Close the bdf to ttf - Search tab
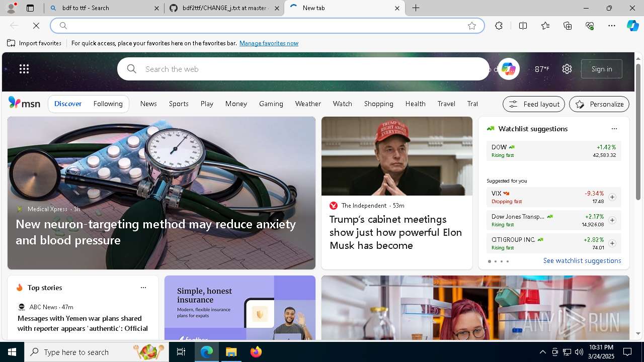This screenshot has height=362, width=644. pyautogui.click(x=156, y=8)
